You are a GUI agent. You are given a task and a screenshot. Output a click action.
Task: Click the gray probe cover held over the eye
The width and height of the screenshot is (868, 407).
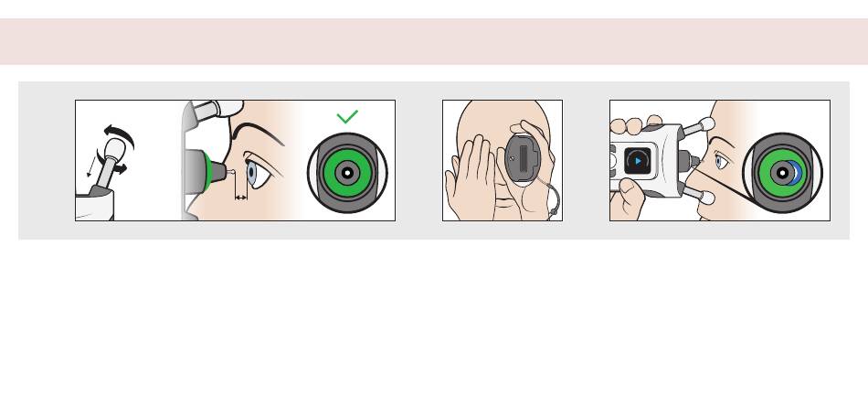(522, 159)
